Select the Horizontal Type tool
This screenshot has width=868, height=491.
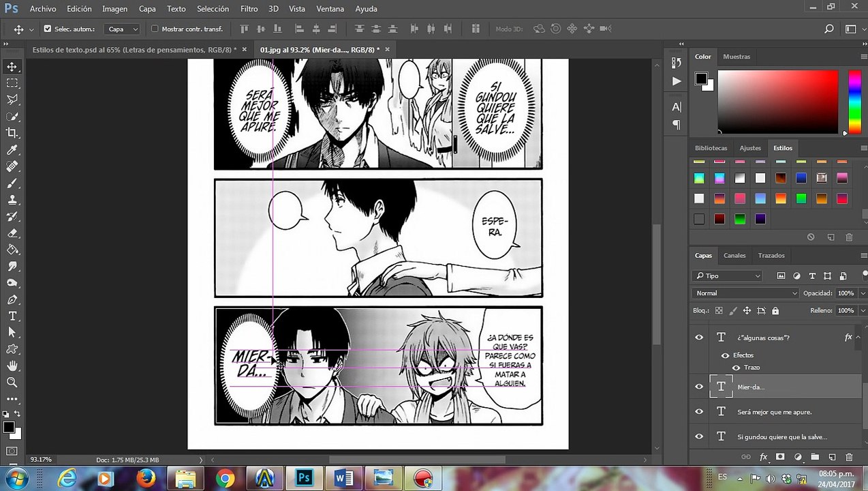(x=12, y=316)
